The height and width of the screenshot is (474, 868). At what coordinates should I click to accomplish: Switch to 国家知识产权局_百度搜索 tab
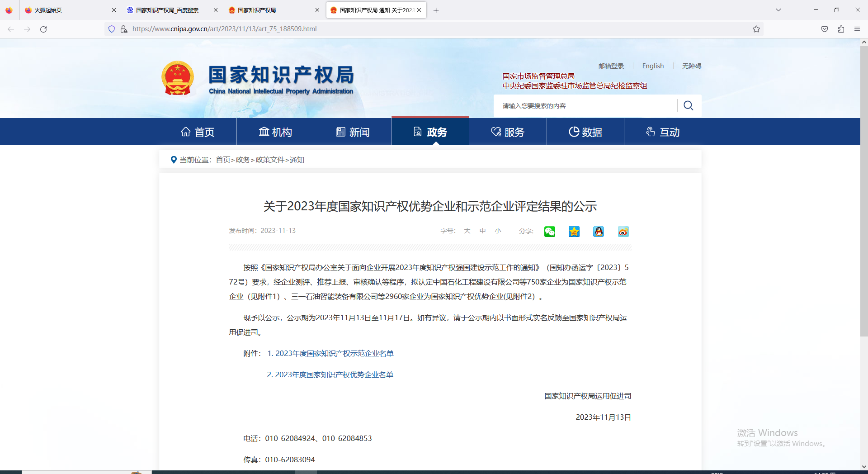(167, 10)
